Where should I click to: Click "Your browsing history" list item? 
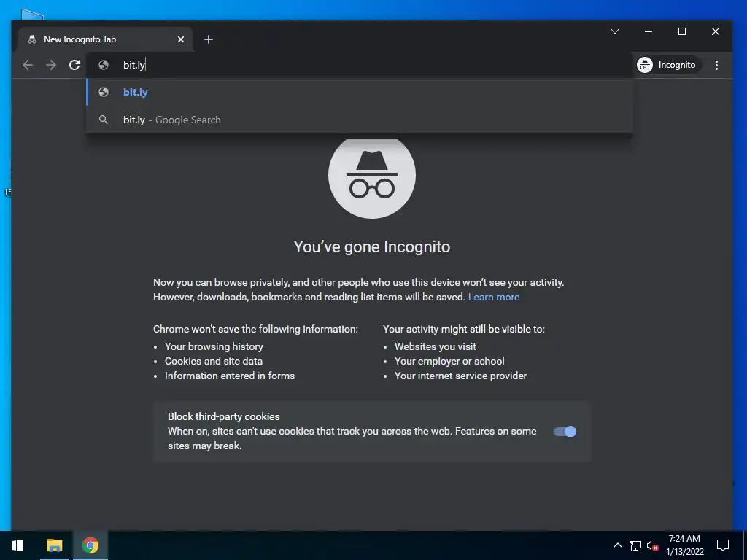pos(214,346)
